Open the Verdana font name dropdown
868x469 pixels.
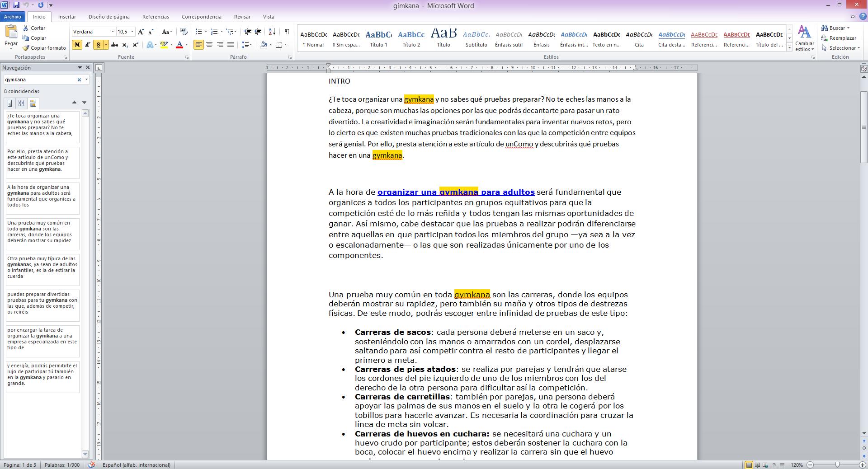(113, 32)
